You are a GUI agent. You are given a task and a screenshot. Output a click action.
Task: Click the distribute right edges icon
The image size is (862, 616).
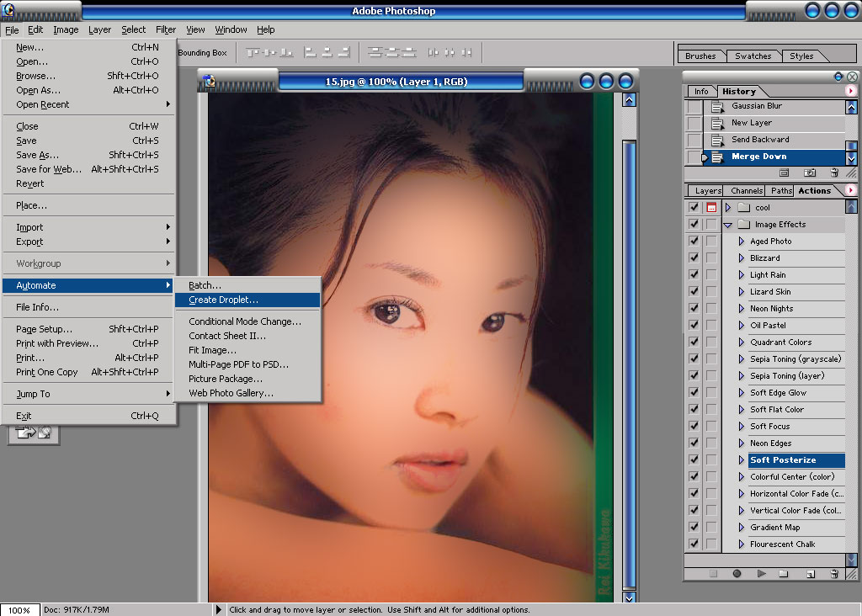click(x=466, y=53)
